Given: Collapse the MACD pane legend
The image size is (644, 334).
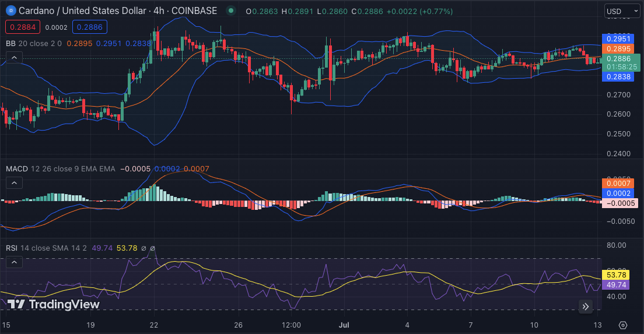Looking at the screenshot, I should (x=14, y=182).
